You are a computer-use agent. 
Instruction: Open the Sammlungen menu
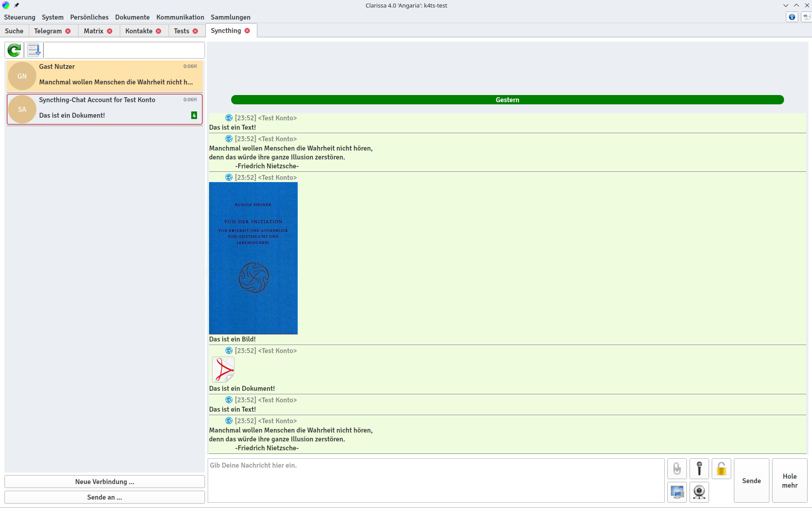tap(230, 17)
